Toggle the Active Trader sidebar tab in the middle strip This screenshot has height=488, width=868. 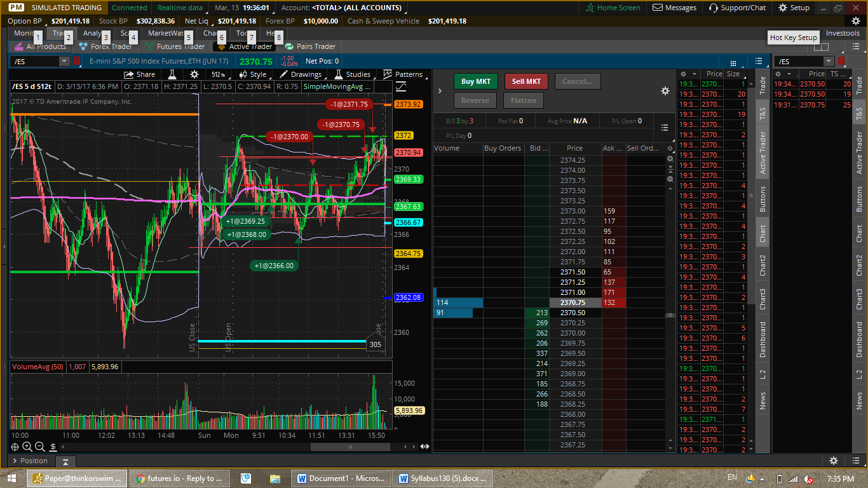pyautogui.click(x=763, y=153)
